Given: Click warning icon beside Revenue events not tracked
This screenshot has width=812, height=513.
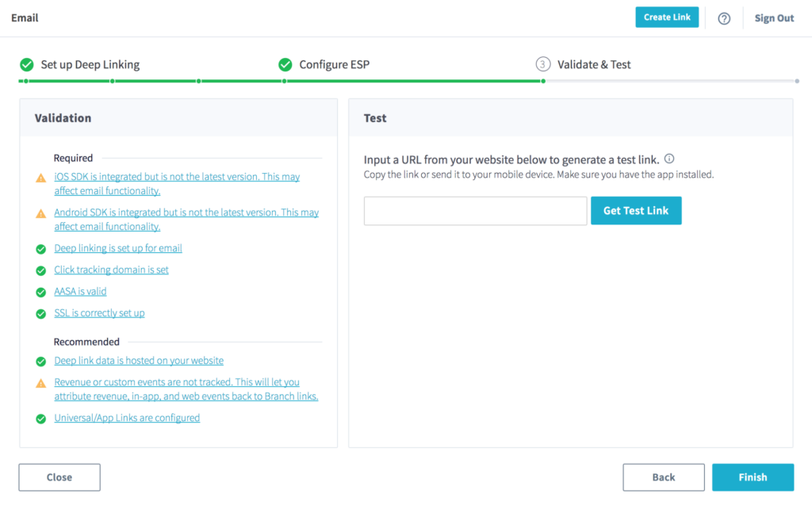Looking at the screenshot, I should click(x=41, y=383).
